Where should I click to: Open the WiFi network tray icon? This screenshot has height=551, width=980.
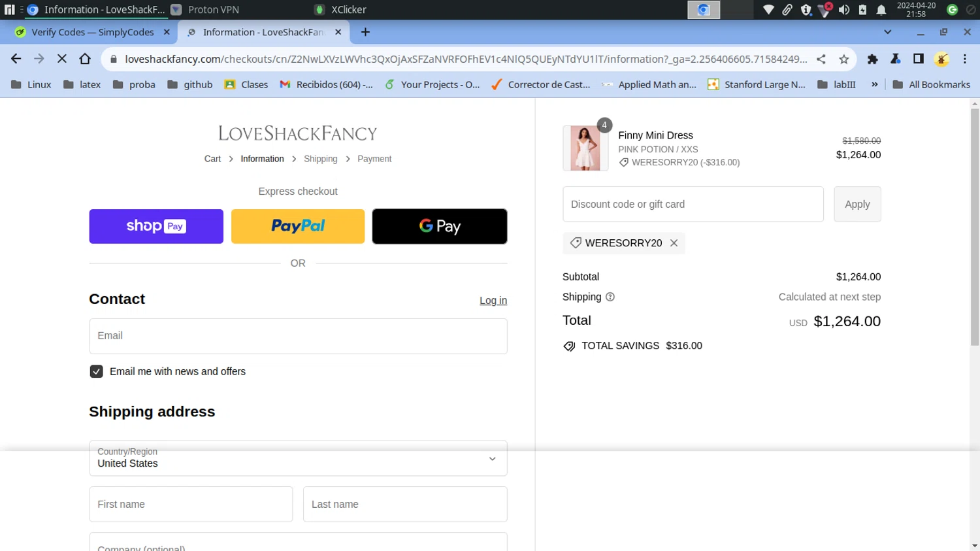(768, 10)
